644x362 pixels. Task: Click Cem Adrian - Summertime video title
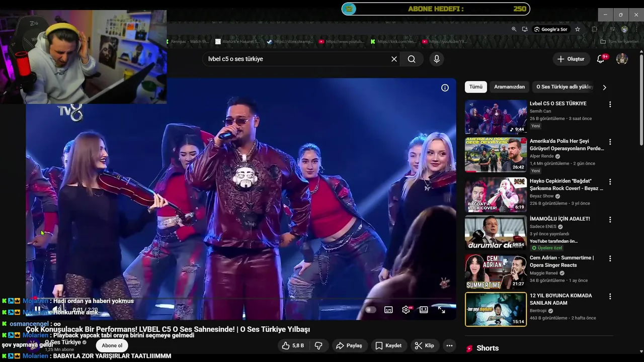tap(561, 261)
